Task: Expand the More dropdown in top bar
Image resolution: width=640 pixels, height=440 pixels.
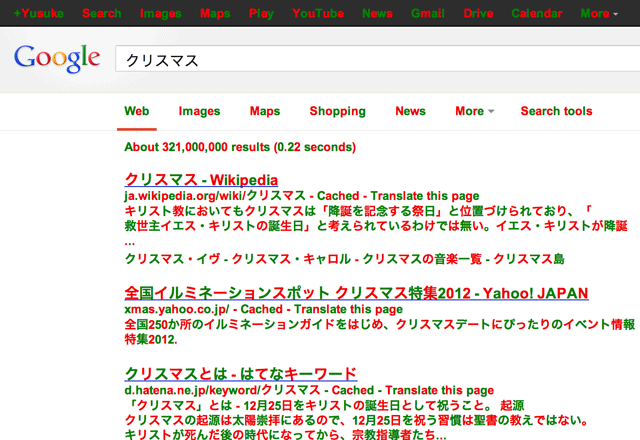Action: (x=599, y=13)
